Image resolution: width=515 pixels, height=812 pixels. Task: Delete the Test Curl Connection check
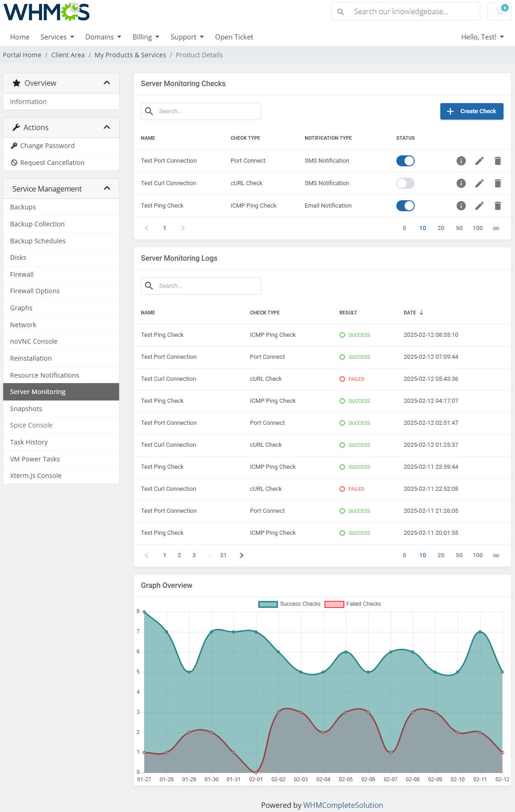[498, 183]
